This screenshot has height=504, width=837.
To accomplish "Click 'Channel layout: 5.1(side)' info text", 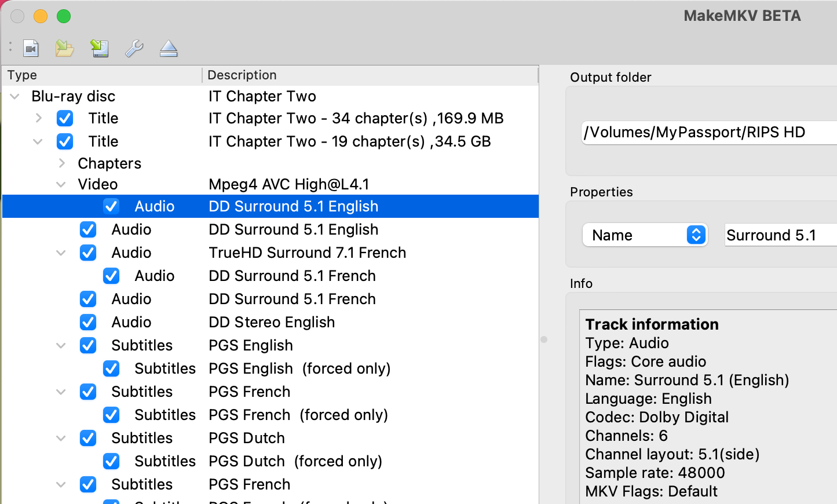I will pos(672,454).
